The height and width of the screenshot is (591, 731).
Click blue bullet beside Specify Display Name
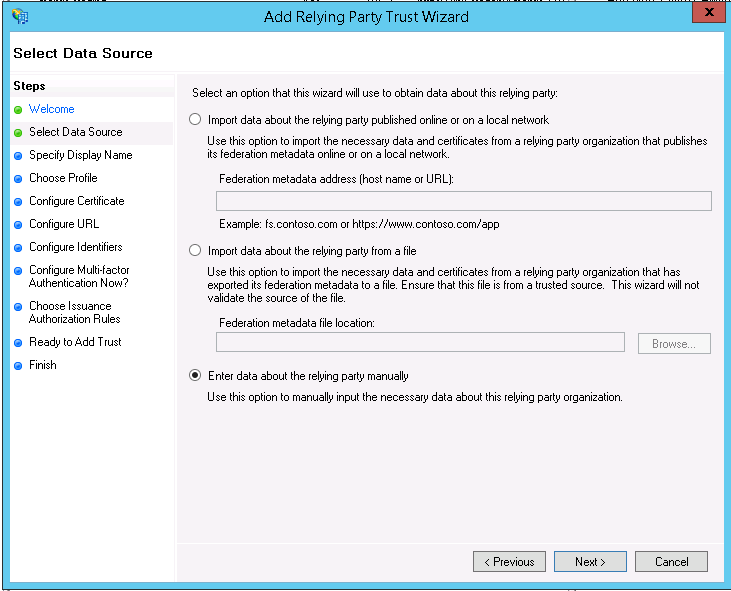point(18,156)
